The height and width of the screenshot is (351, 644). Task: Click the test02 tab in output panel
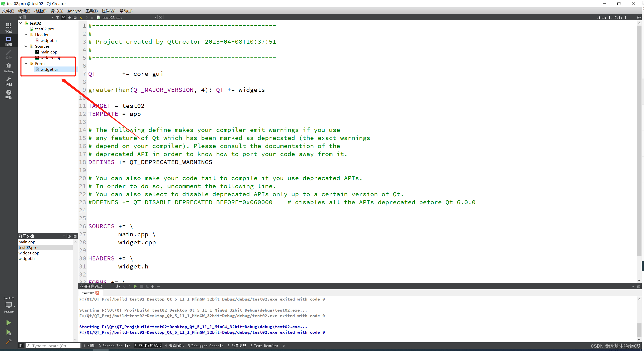pos(88,293)
